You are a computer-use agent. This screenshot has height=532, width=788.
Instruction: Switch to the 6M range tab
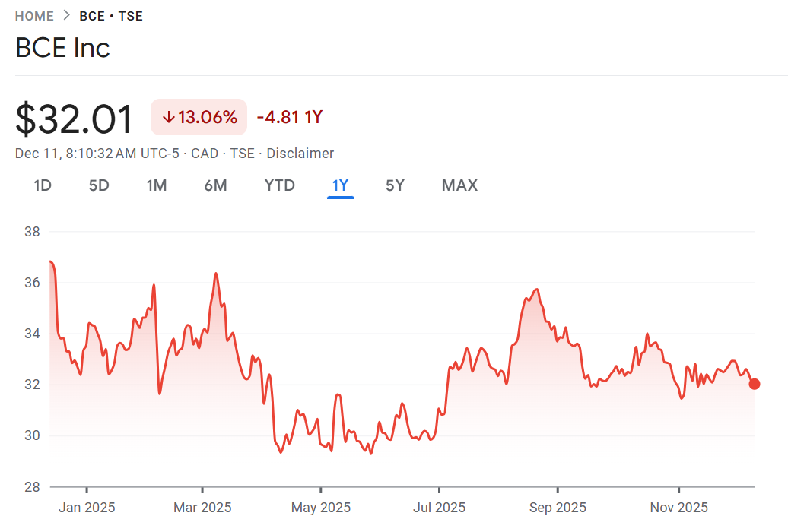click(215, 185)
